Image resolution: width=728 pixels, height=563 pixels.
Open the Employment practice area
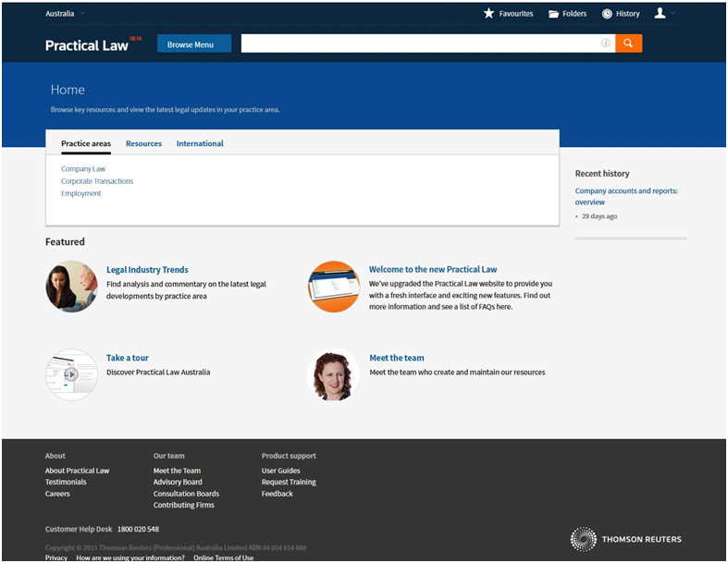pyautogui.click(x=80, y=193)
